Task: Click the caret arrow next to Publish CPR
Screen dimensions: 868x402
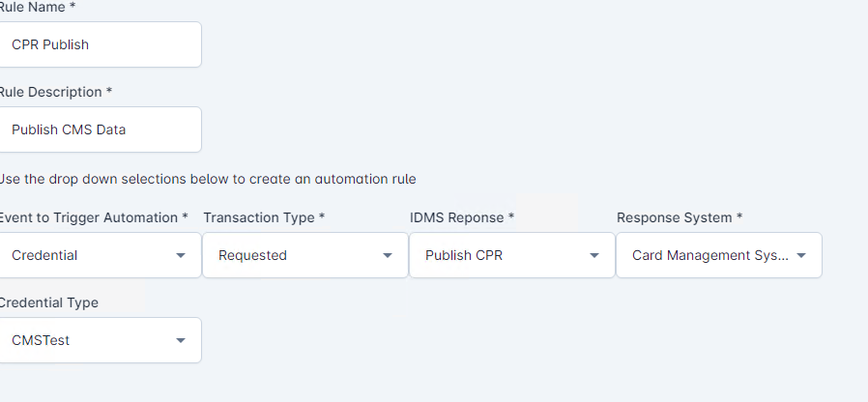Action: pos(594,256)
